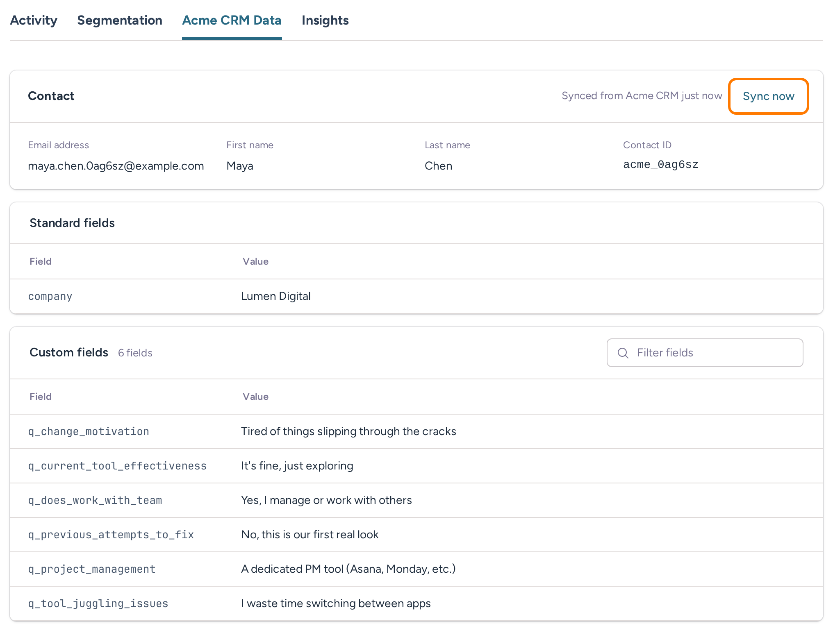Image resolution: width=833 pixels, height=644 pixels.
Task: Switch to the Segmentation tab
Action: tap(120, 20)
